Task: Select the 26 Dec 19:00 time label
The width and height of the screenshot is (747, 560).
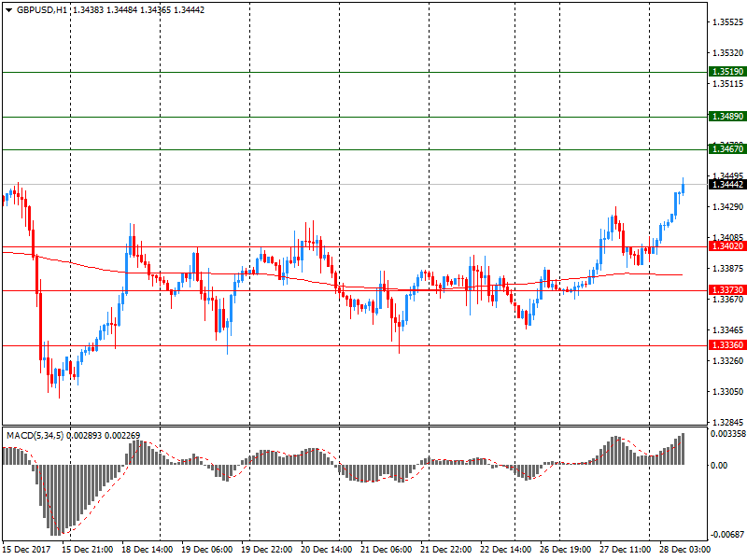Action: pyautogui.click(x=567, y=551)
